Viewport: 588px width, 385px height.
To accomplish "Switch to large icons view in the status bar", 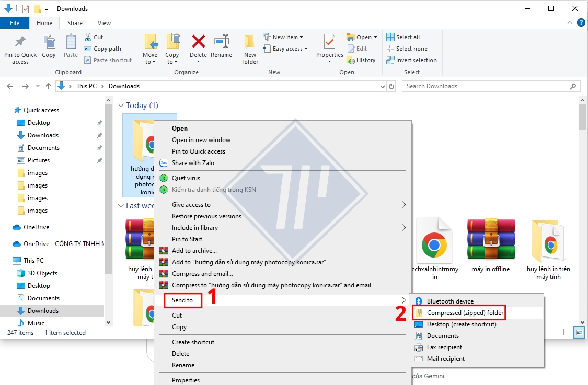I will tap(579, 332).
